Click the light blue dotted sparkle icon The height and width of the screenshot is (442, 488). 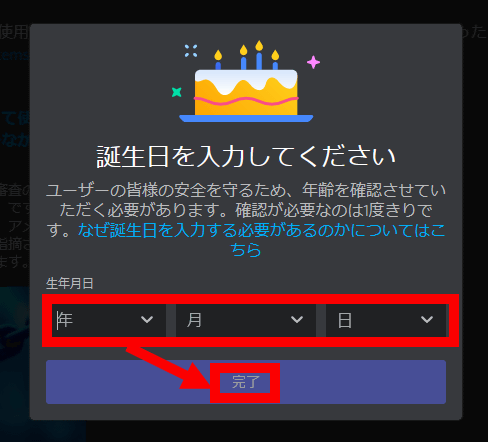click(x=191, y=51)
